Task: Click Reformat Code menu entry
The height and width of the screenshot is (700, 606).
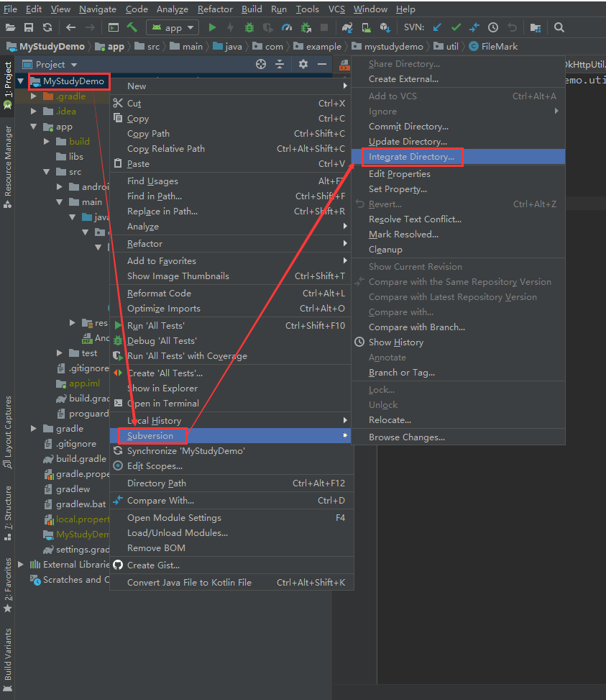Action: [x=231, y=294]
